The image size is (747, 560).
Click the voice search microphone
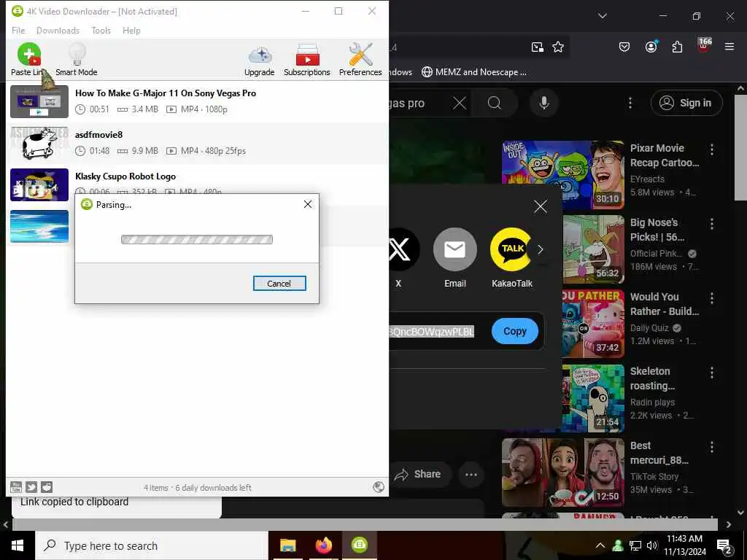pyautogui.click(x=544, y=103)
